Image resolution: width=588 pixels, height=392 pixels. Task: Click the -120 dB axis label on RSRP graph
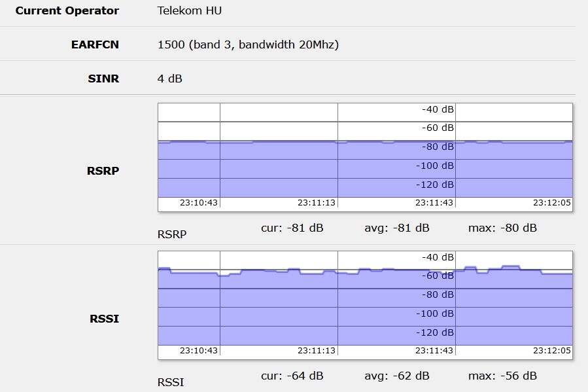click(435, 185)
